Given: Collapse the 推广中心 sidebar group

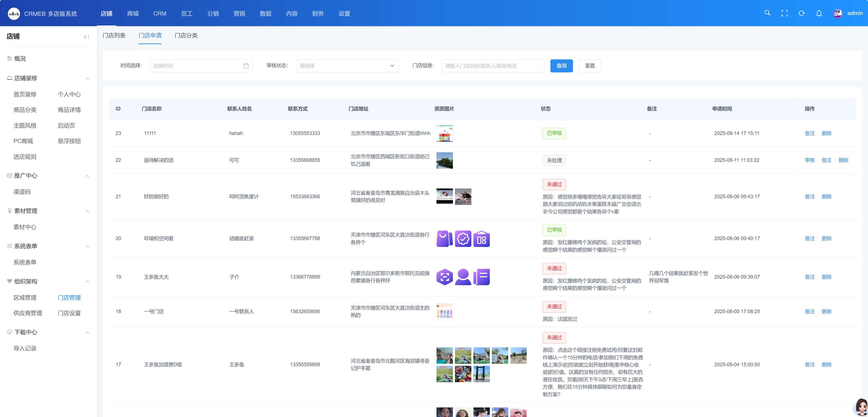Looking at the screenshot, I should [x=87, y=176].
